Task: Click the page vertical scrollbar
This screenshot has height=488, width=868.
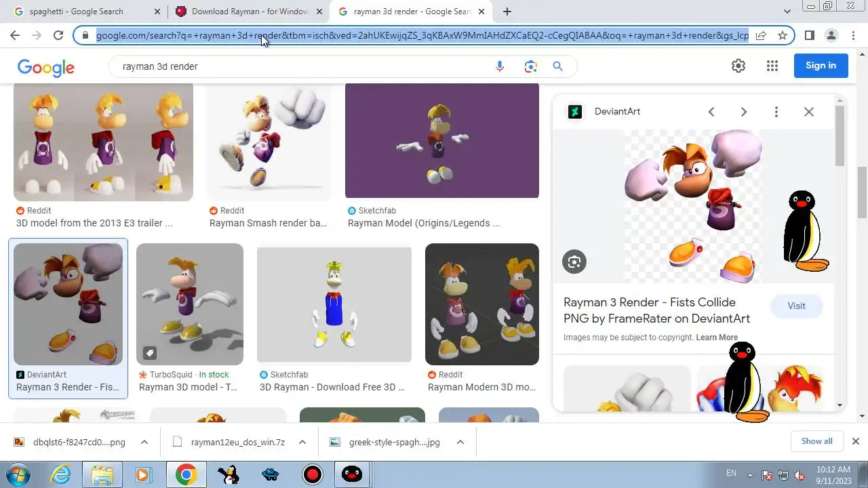Action: pos(863,192)
